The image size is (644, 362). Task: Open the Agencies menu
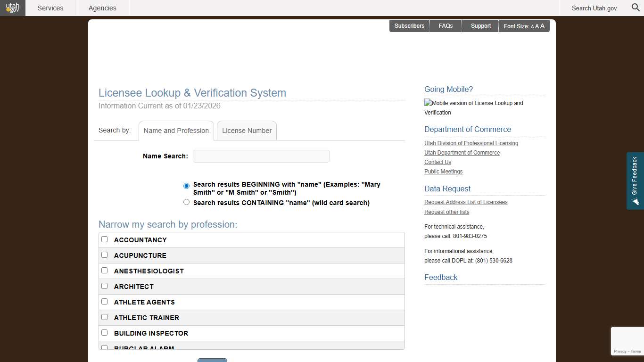click(102, 8)
